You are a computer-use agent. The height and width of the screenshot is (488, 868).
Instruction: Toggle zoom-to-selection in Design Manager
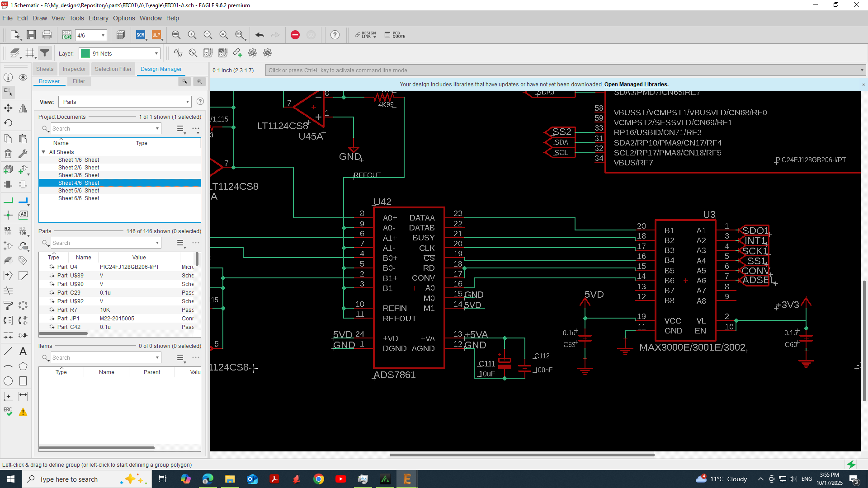[x=199, y=81]
